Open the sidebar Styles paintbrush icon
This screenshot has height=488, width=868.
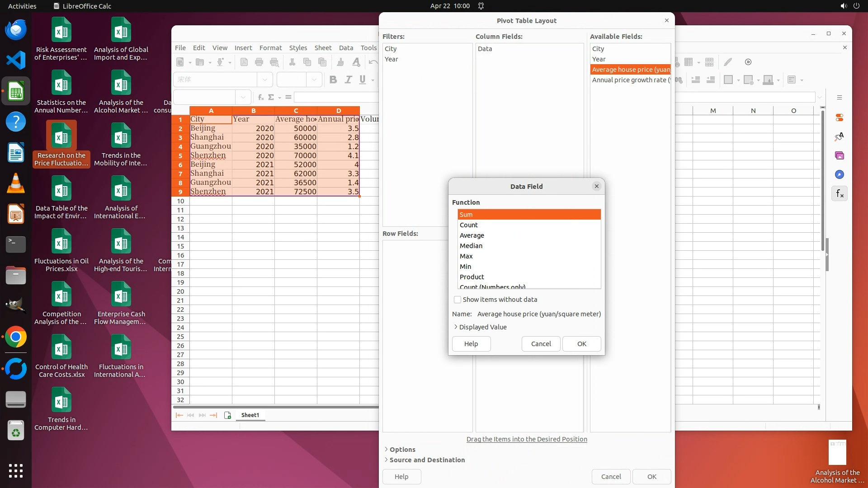(840, 137)
